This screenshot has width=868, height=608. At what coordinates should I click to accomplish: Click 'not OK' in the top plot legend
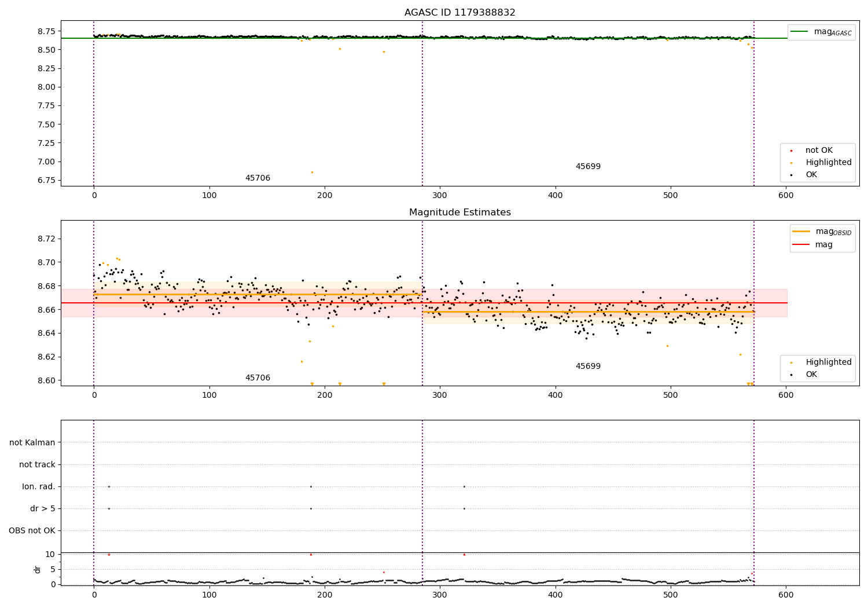(x=819, y=151)
